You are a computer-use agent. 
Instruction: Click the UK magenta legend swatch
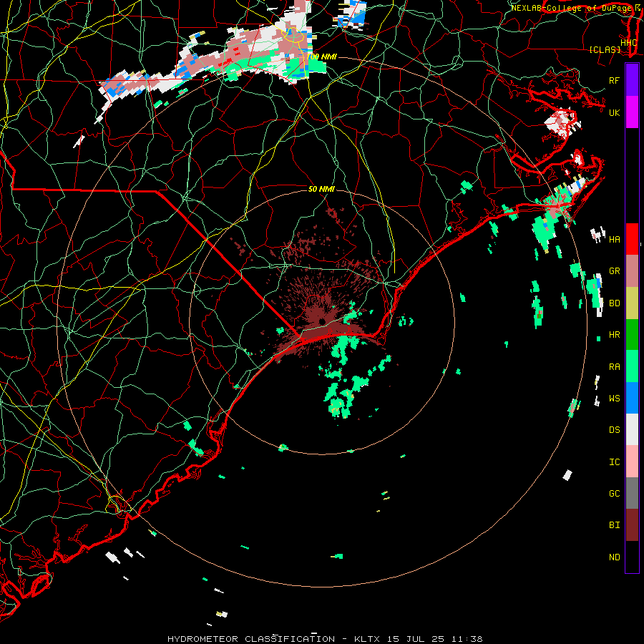pos(632,112)
